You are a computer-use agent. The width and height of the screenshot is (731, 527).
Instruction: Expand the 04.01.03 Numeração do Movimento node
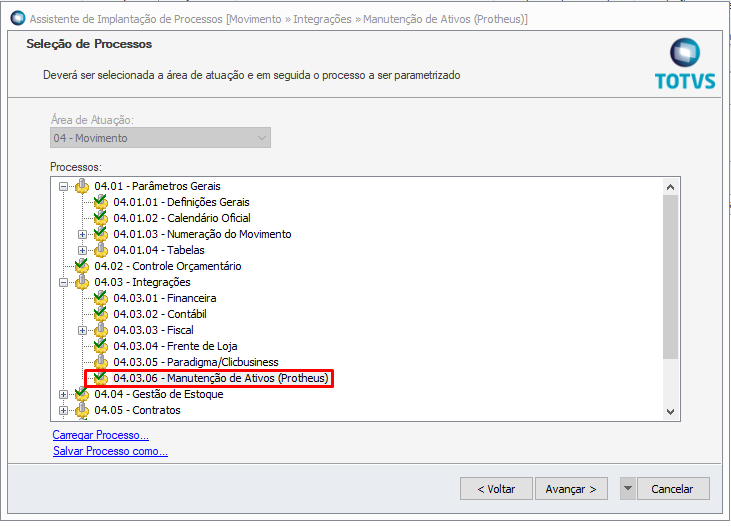coord(83,234)
